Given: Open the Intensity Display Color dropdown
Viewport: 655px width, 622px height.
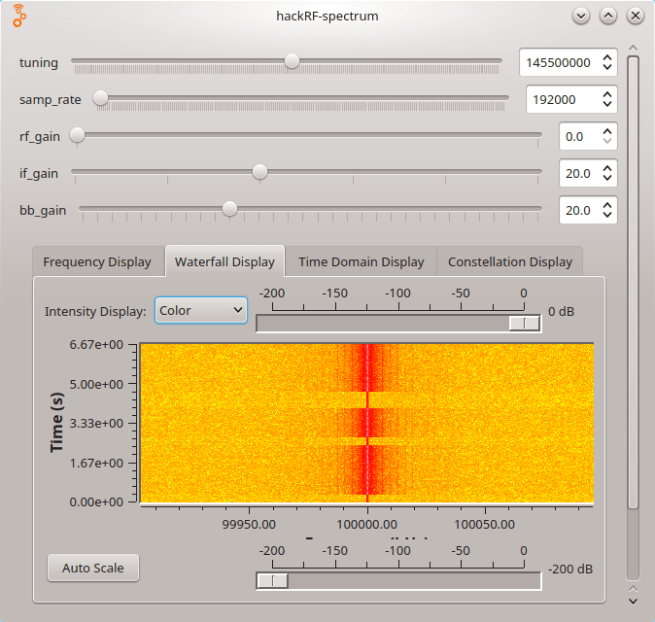Looking at the screenshot, I should (200, 311).
